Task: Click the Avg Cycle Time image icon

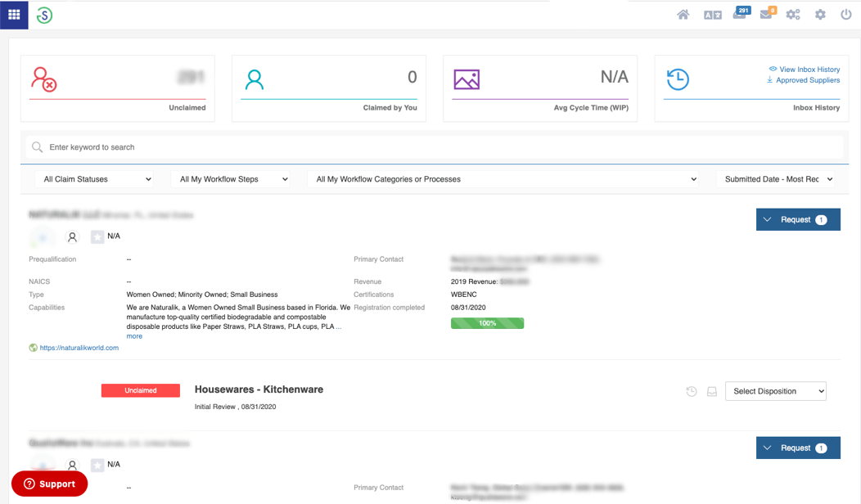Action: 467,79
